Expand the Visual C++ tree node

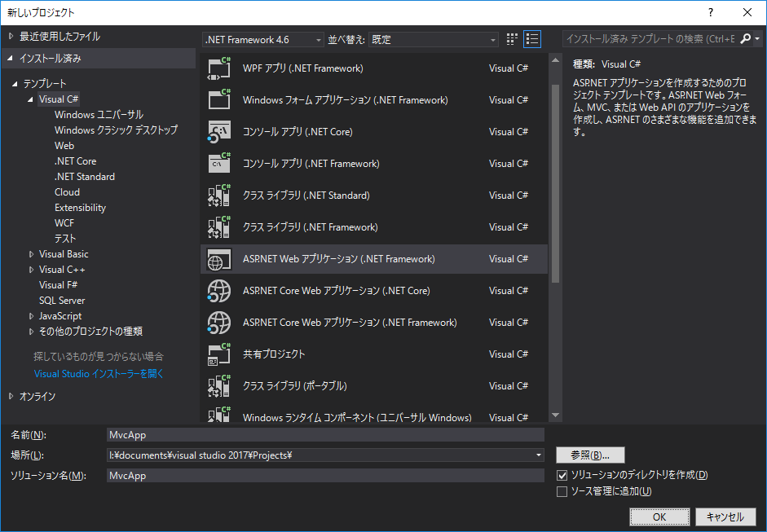[x=31, y=269]
